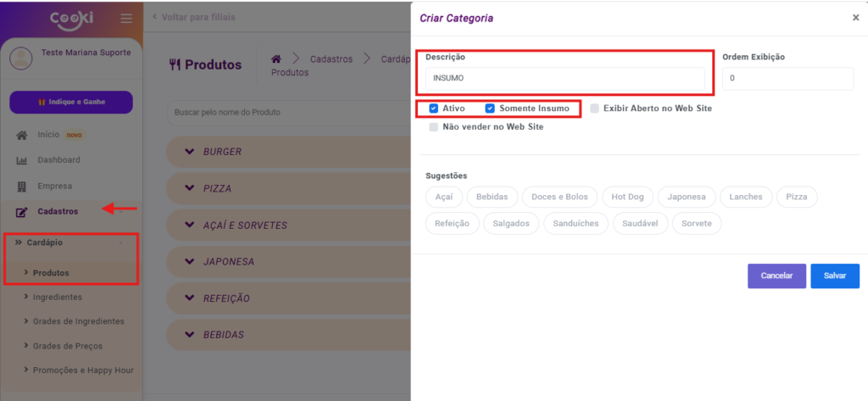Click the Descrição input field
868x401 pixels.
point(564,79)
